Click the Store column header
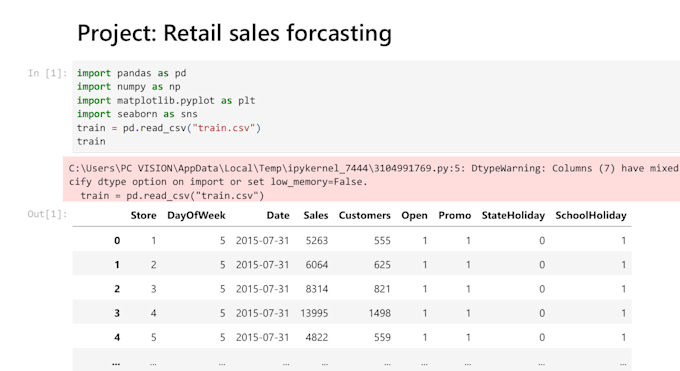This screenshot has height=371, width=680. click(143, 215)
